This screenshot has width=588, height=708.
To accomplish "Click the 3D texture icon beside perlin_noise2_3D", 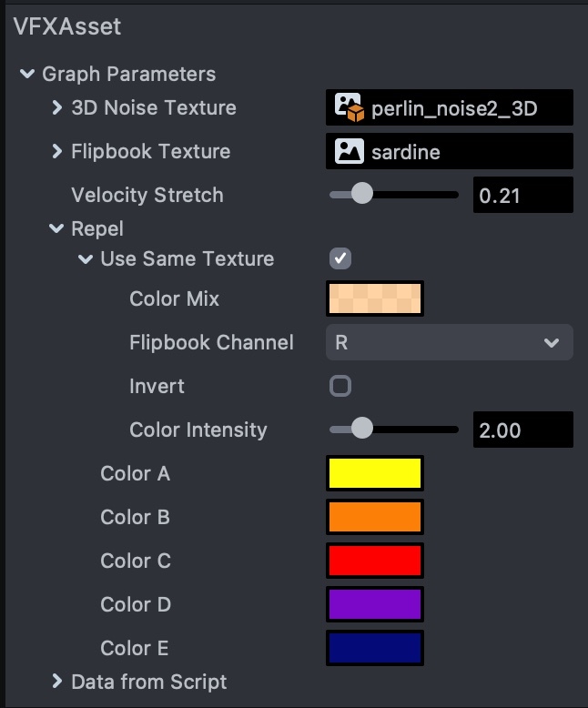I will tap(350, 108).
